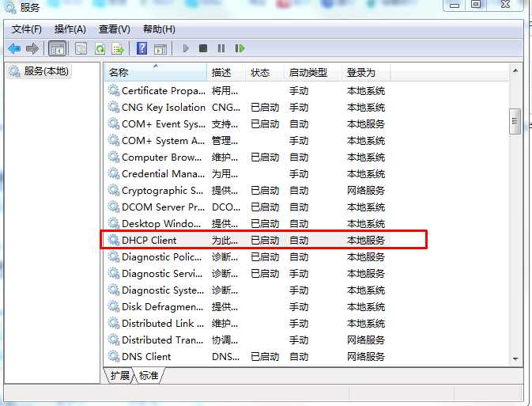Sort by the 状态 column header

(264, 72)
